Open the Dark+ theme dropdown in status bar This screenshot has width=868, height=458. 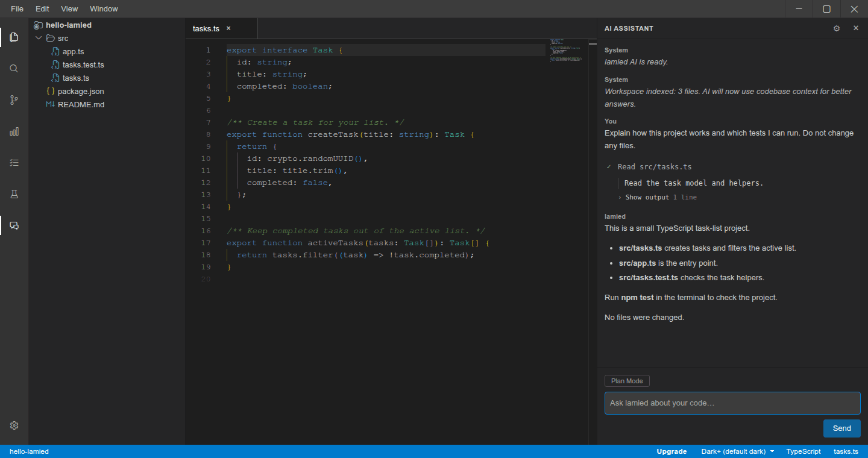point(737,451)
